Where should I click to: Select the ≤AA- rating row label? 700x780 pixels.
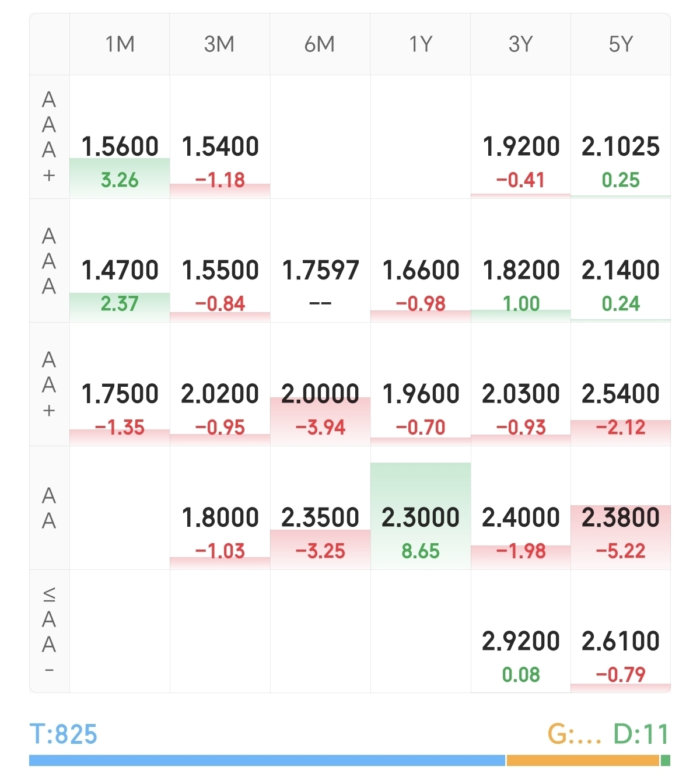(49, 632)
